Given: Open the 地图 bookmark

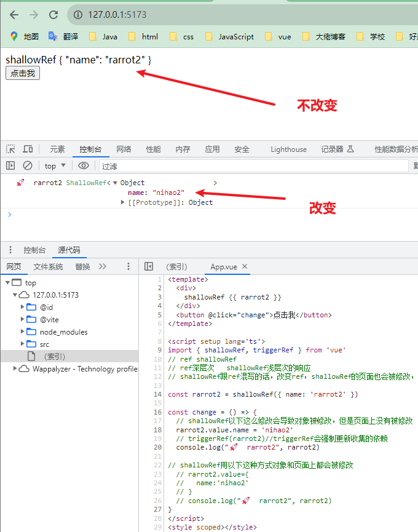Looking at the screenshot, I should (25, 36).
